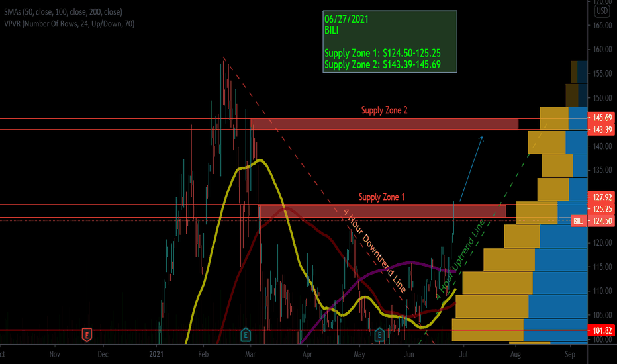Click the 160.00 price axis value
Viewport: 617px width, 364px height.
click(602, 50)
